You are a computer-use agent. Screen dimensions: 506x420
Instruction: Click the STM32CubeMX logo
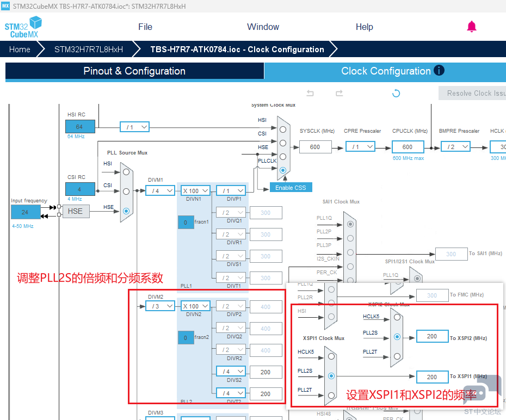coord(23,27)
